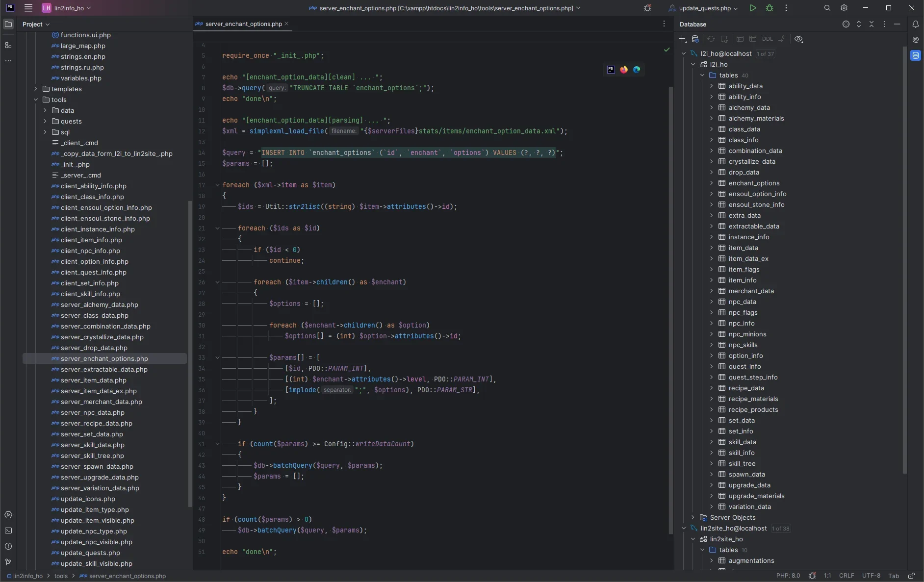Select opened file in Database tree
The image size is (924, 582).
click(846, 24)
